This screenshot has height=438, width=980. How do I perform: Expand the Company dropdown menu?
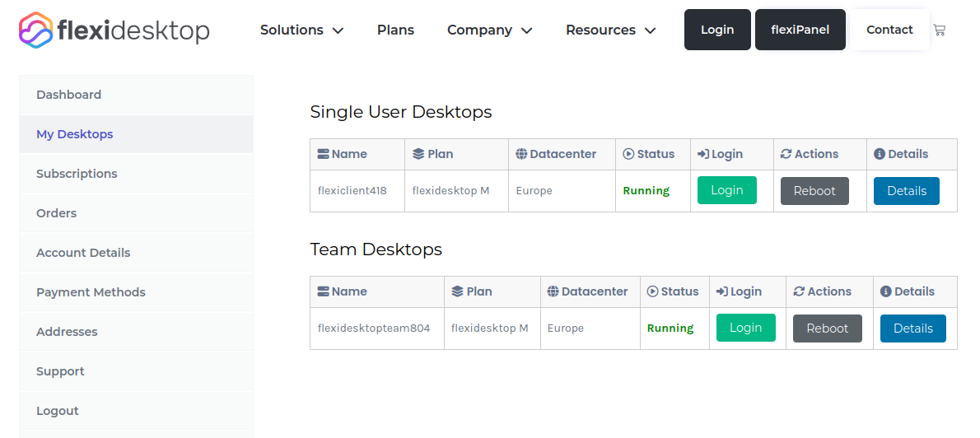coord(489,30)
